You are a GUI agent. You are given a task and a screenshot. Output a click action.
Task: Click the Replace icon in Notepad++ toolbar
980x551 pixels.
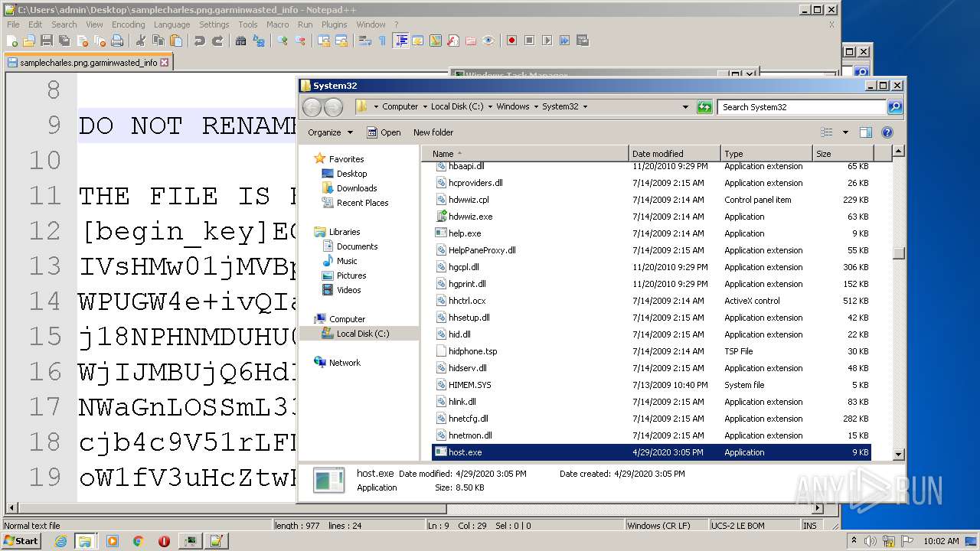[259, 41]
